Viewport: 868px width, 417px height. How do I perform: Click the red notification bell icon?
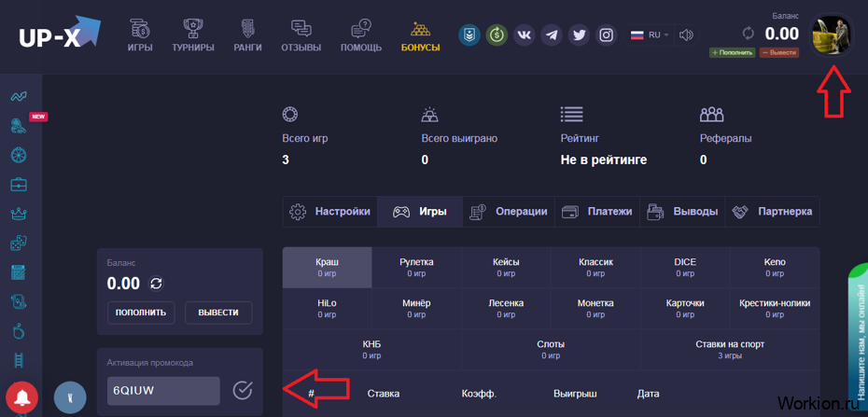pyautogui.click(x=22, y=396)
